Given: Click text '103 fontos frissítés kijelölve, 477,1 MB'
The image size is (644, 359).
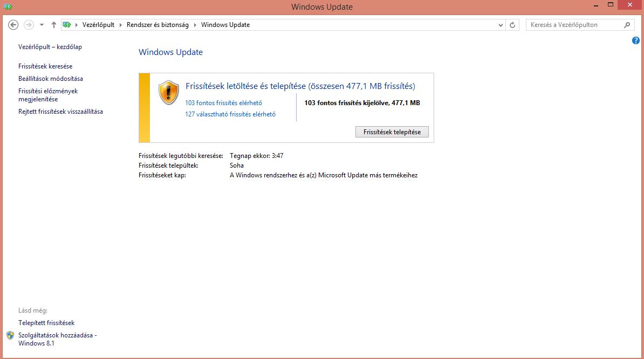Looking at the screenshot, I should (x=362, y=103).
